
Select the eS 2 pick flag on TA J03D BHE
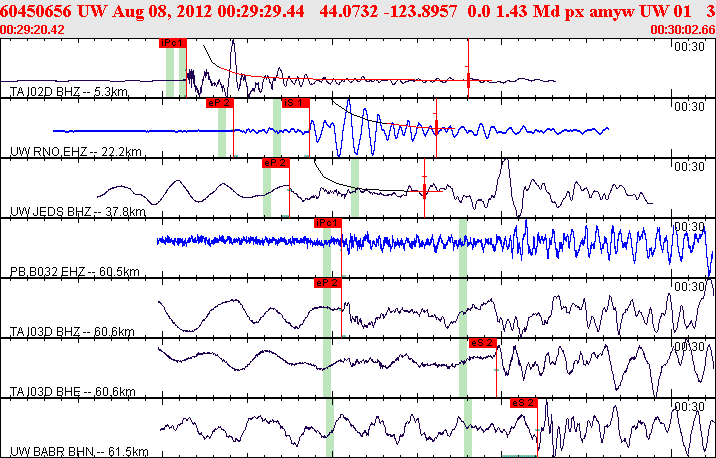(483, 343)
